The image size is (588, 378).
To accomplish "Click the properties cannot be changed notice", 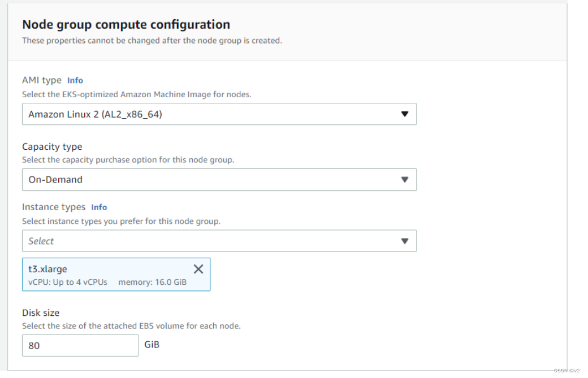I will [x=152, y=41].
